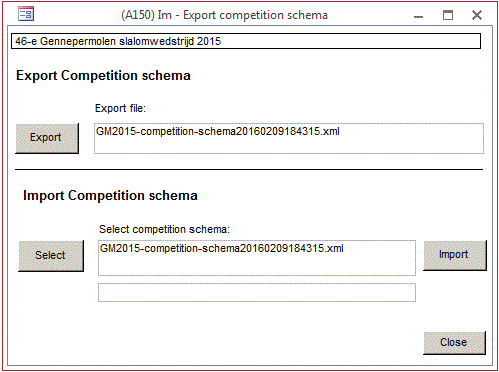The height and width of the screenshot is (372, 499).
Task: Open the form icon system menu
Action: 26,14
